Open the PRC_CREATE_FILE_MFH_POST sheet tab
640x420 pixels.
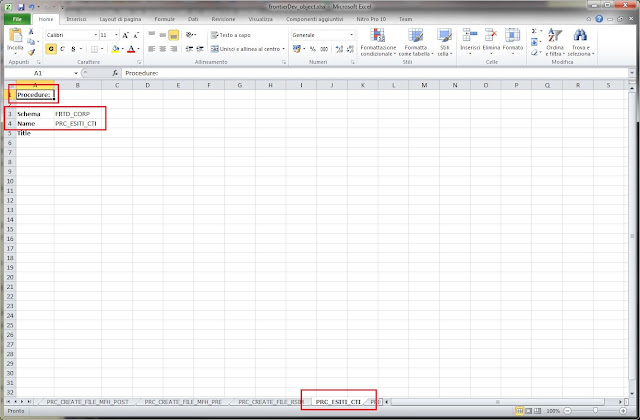(x=87, y=402)
